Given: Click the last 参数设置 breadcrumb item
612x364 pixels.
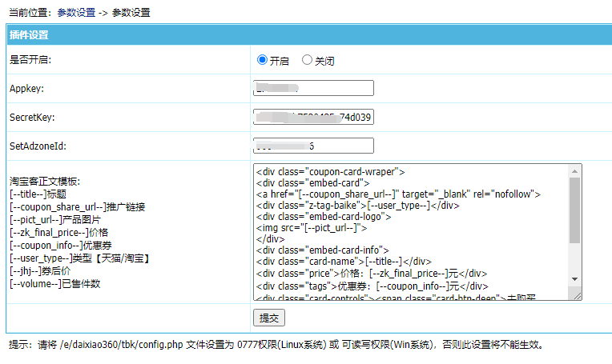Looking at the screenshot, I should coord(130,13).
